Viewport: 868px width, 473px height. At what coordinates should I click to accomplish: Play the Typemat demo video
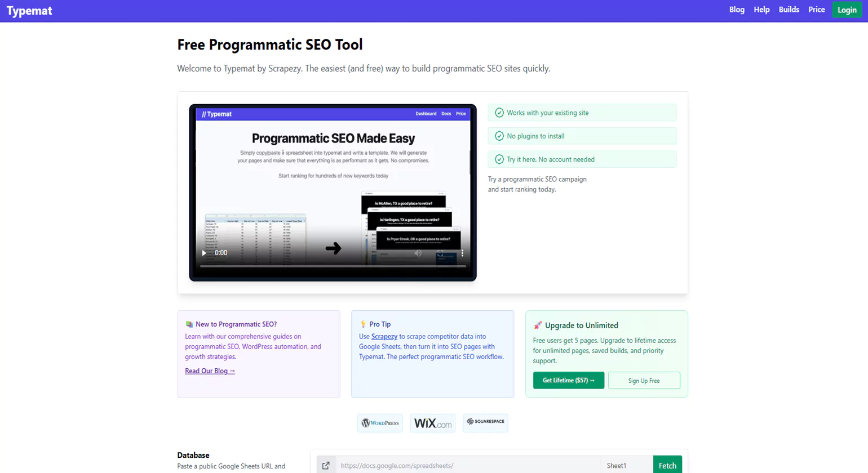(204, 253)
